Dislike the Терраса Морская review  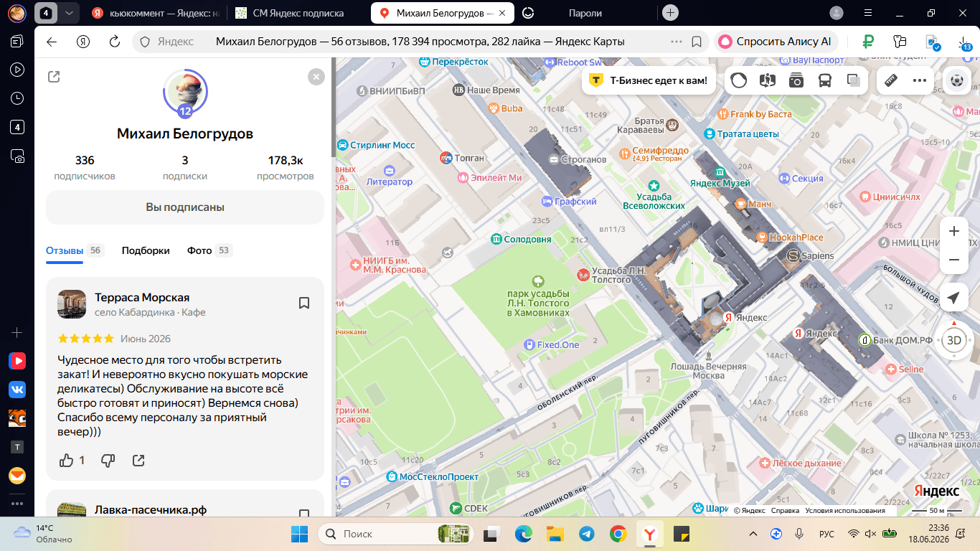click(x=108, y=460)
